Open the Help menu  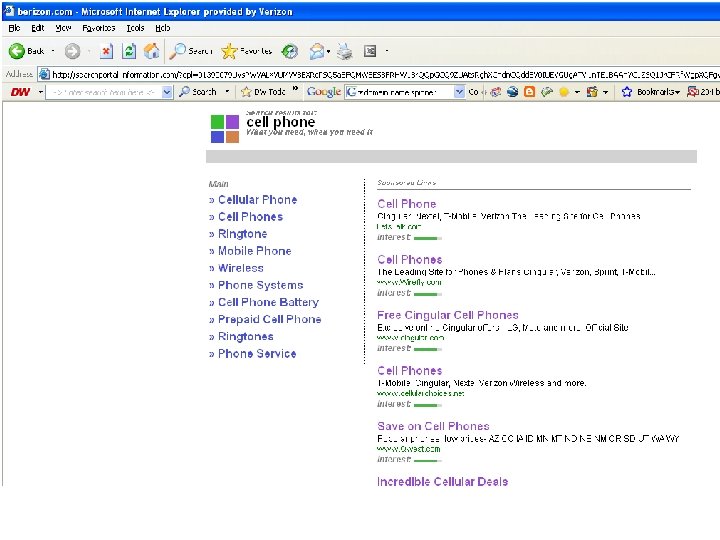tap(163, 28)
